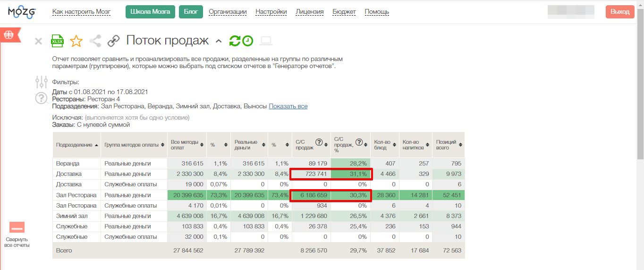The image size is (644, 270).
Task: Sort by Группа методов оплаты column
Action: pos(134,145)
